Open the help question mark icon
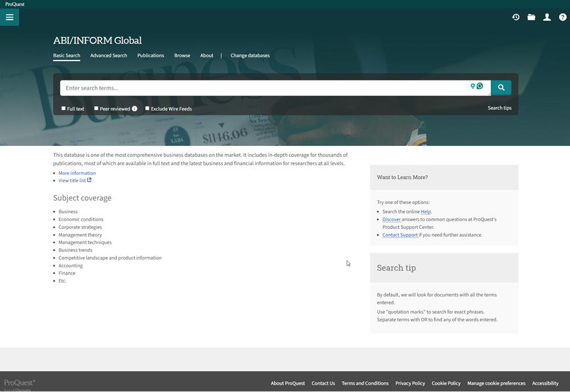 563,17
